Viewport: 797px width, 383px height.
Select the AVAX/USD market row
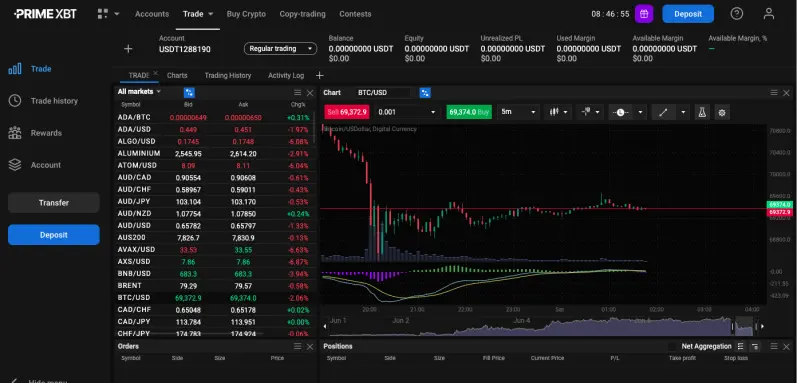tap(214, 249)
